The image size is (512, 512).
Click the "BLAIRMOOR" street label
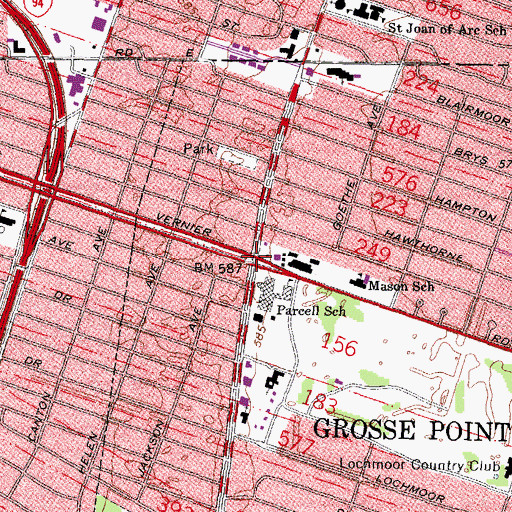pyautogui.click(x=473, y=110)
